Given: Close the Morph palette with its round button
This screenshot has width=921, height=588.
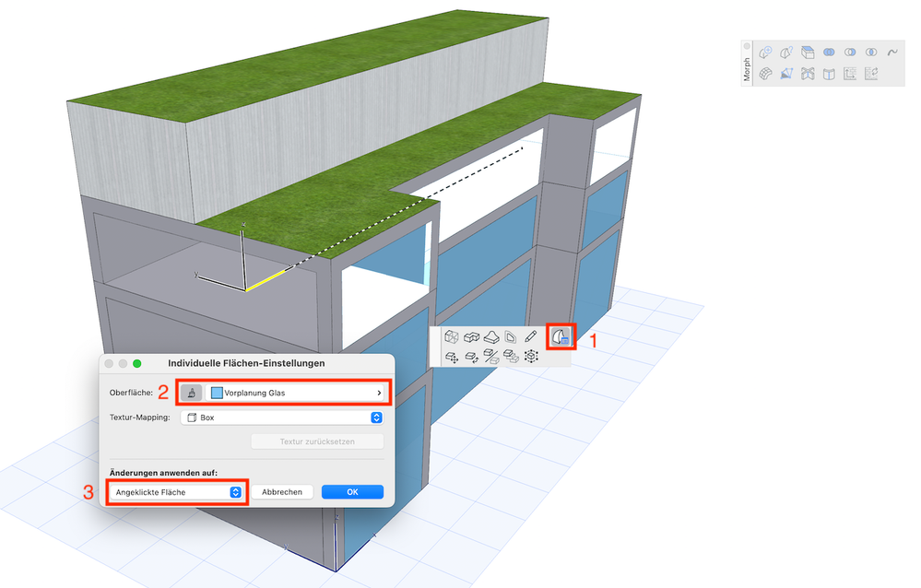Looking at the screenshot, I should point(747,46).
